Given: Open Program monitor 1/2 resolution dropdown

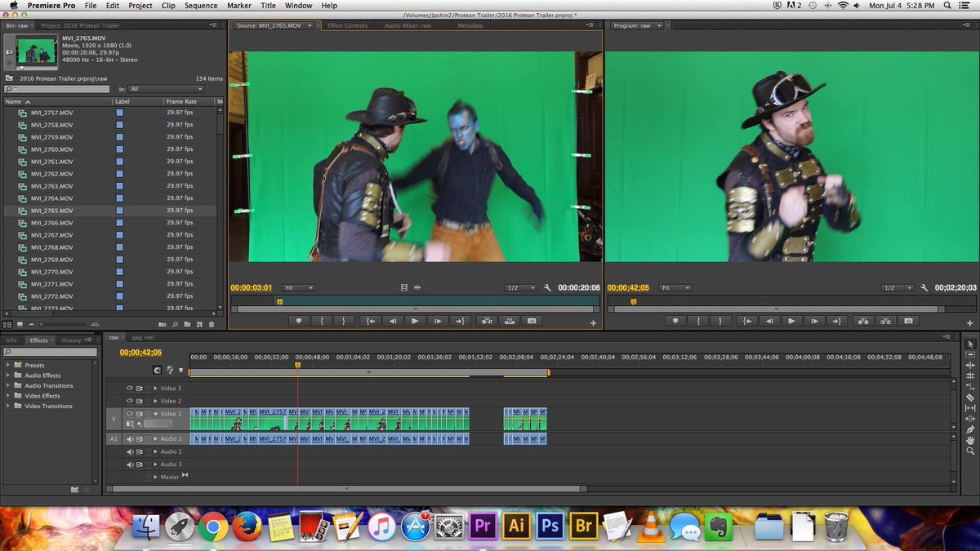Looking at the screenshot, I should tap(898, 288).
